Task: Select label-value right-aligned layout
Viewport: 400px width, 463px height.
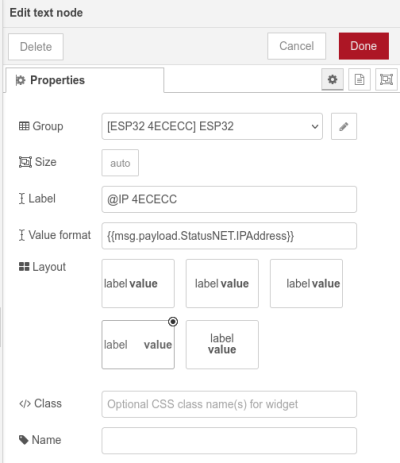Action: pyautogui.click(x=306, y=283)
